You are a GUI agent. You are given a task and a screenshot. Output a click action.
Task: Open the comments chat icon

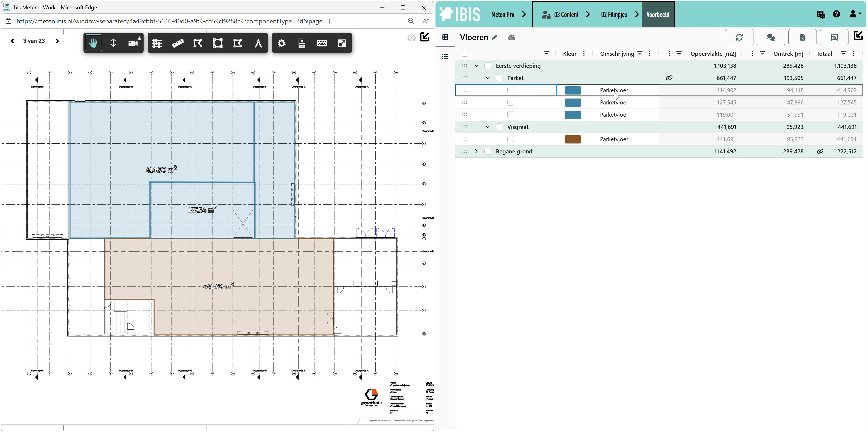(771, 37)
